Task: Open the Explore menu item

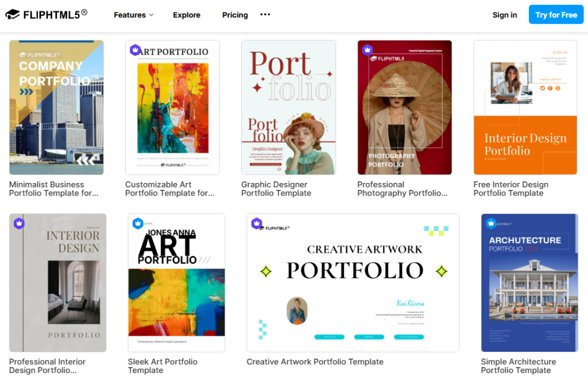Action: [186, 15]
